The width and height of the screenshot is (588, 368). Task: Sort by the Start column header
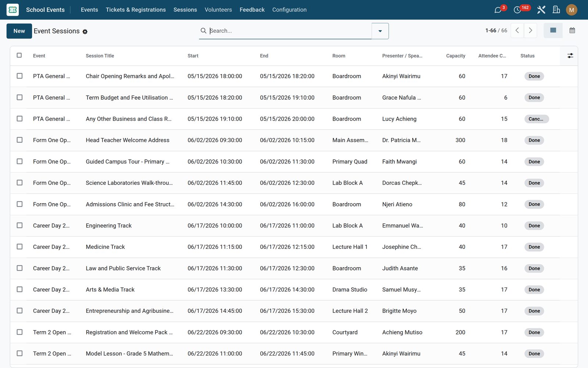[x=193, y=56]
